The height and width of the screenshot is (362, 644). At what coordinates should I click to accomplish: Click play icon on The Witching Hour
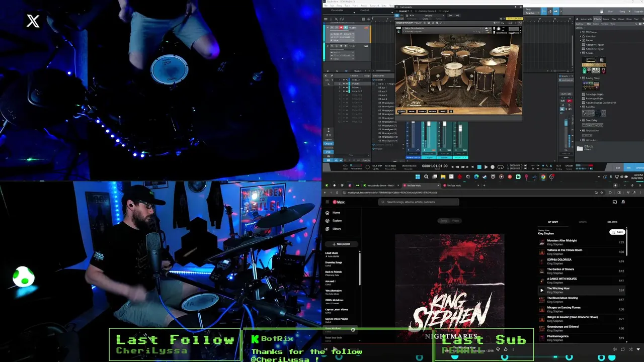coord(542,290)
